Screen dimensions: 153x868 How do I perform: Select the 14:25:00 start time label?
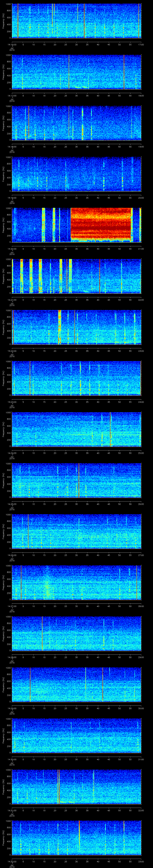[x=12, y=504]
